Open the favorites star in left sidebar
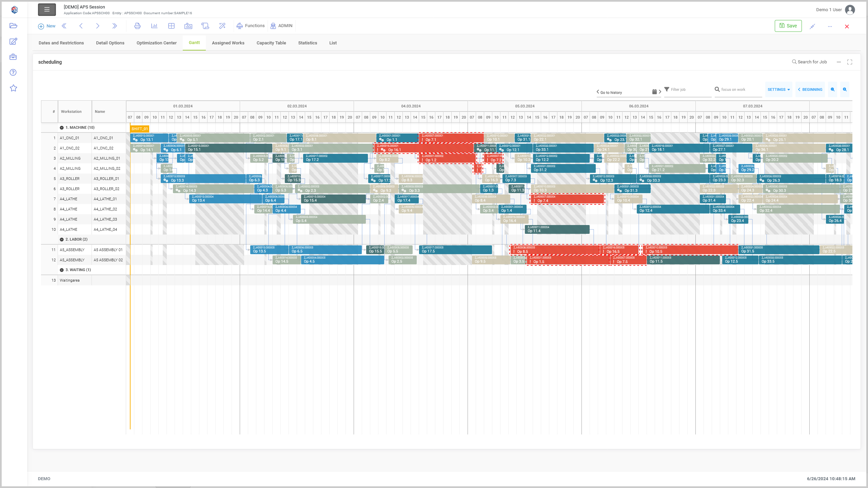 (x=13, y=88)
